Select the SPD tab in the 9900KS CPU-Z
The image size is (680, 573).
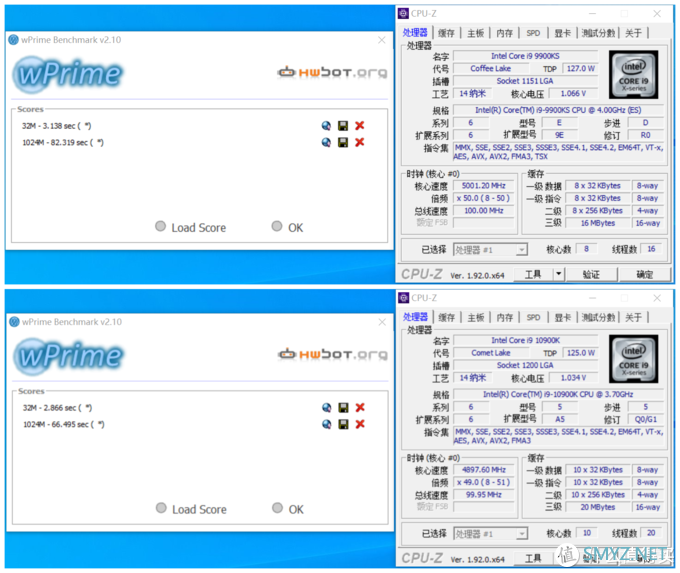tap(533, 33)
